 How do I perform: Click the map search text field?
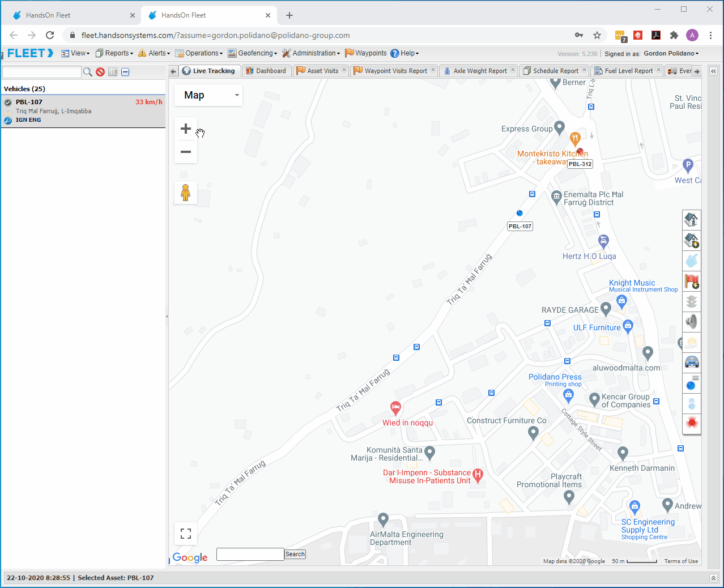click(x=250, y=554)
